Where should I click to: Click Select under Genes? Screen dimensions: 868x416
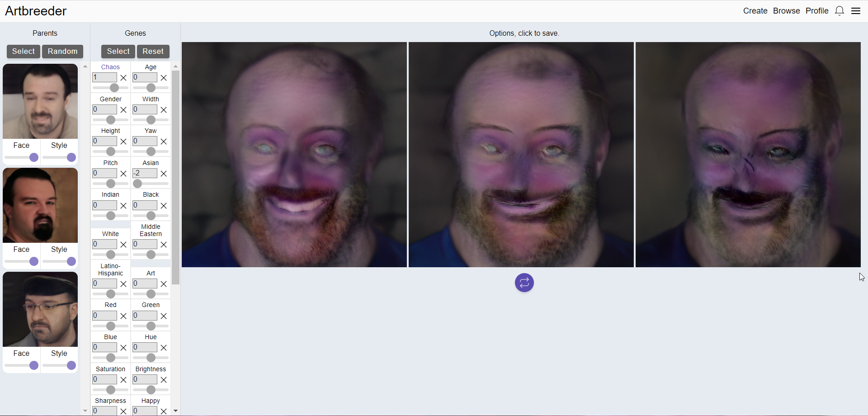118,52
